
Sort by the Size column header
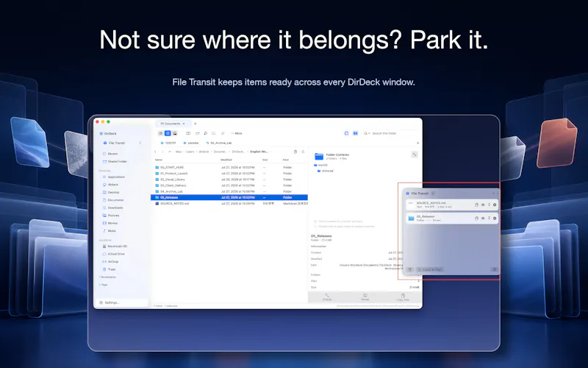[x=265, y=160]
